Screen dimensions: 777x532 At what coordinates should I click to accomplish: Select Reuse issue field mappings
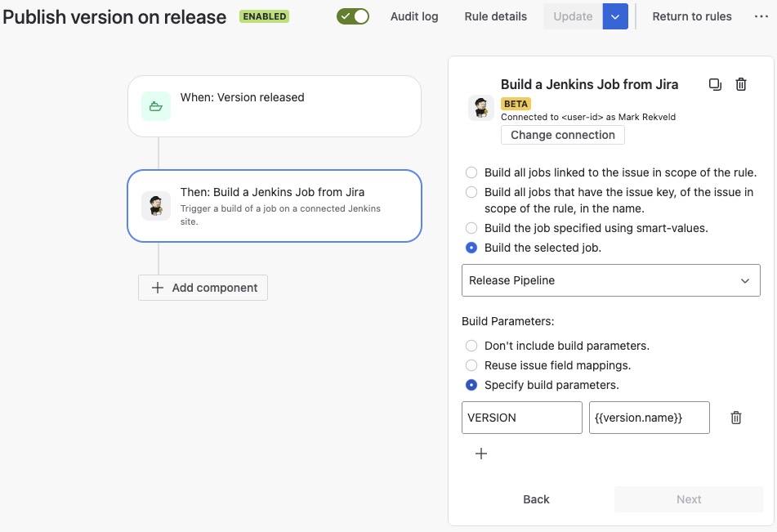click(471, 365)
